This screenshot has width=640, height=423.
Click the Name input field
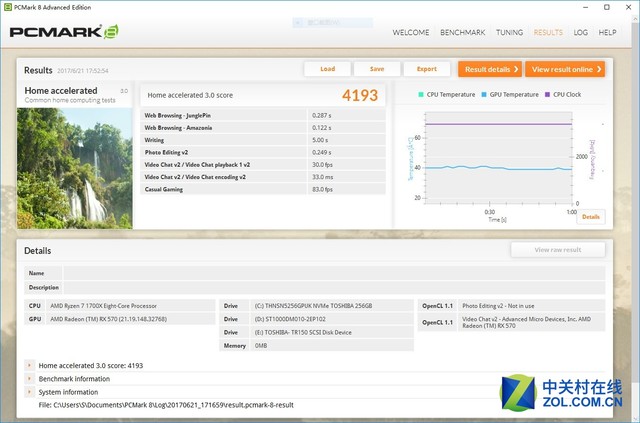[x=334, y=273]
